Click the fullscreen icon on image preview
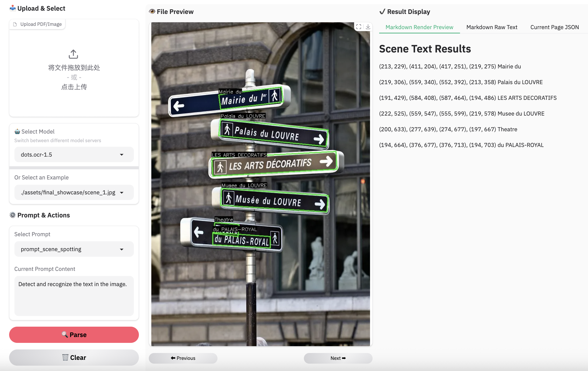Screen dimensions: 588x371 coord(359,27)
